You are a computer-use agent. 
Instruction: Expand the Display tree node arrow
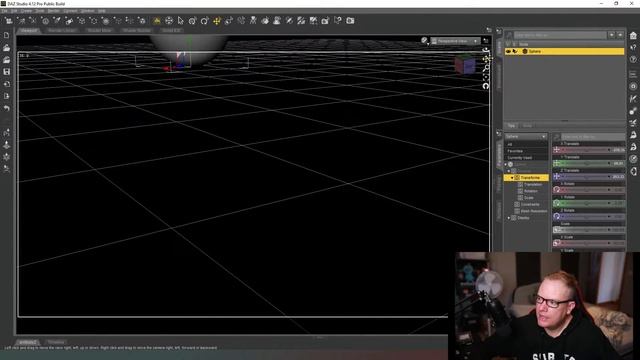pos(509,218)
